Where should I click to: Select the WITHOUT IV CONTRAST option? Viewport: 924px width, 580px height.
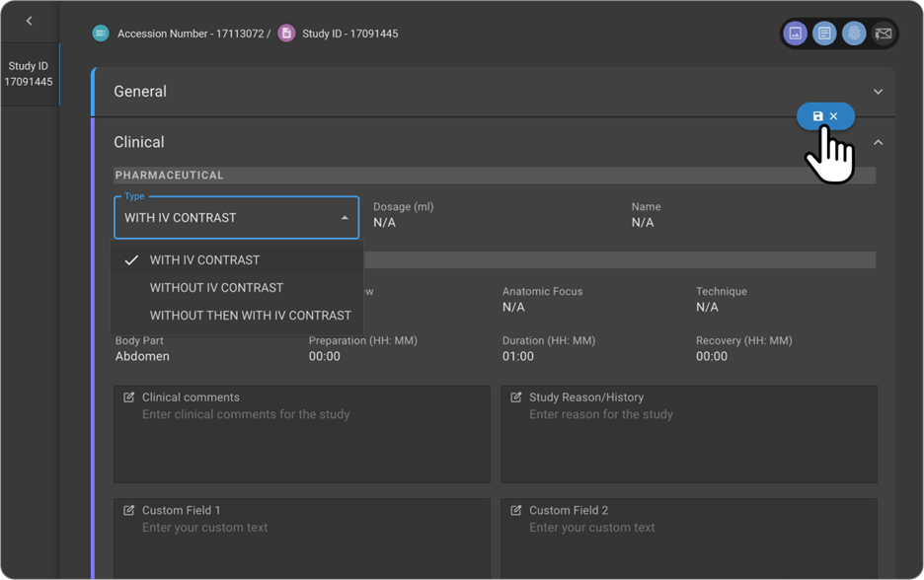[215, 287]
